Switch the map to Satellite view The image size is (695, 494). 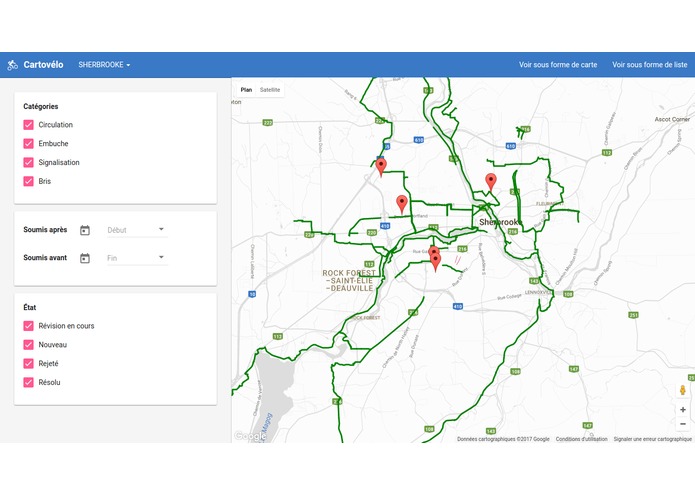(270, 90)
